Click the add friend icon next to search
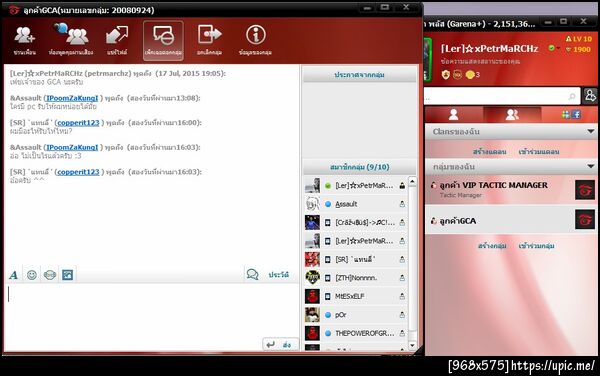 point(590,96)
